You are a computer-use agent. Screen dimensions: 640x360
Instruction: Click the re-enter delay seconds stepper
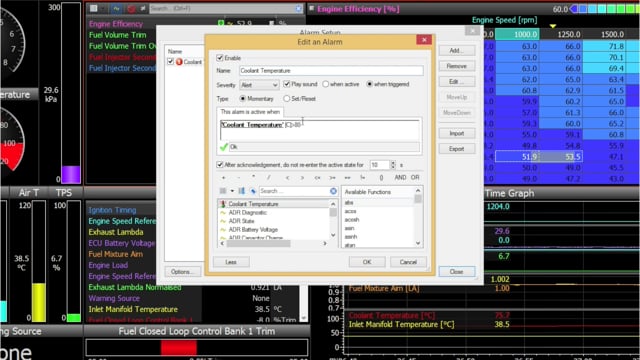tap(393, 165)
